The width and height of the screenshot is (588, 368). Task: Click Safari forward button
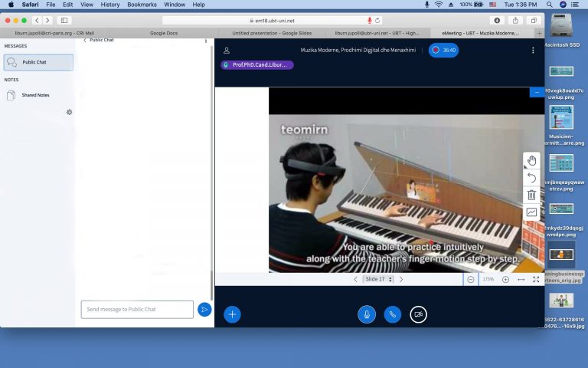[x=47, y=20]
